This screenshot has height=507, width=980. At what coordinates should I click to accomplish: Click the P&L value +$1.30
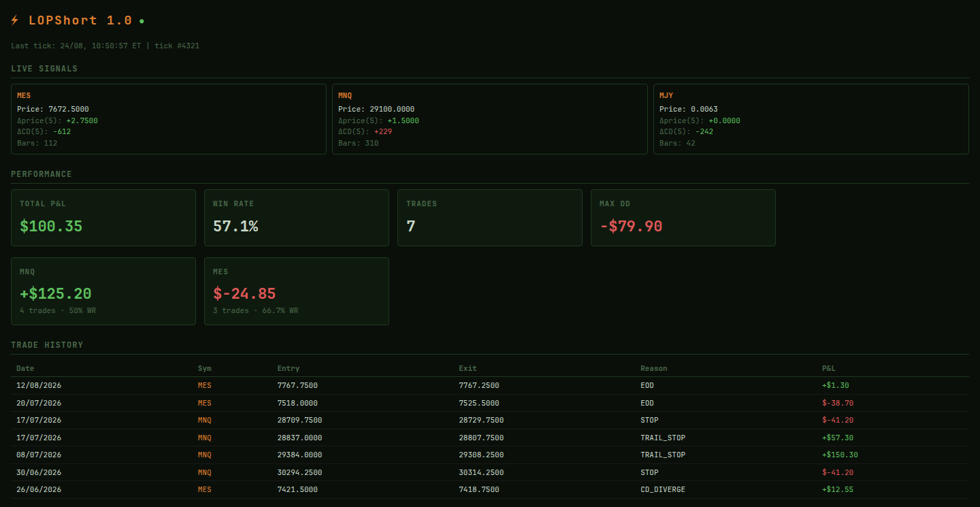[836, 385]
